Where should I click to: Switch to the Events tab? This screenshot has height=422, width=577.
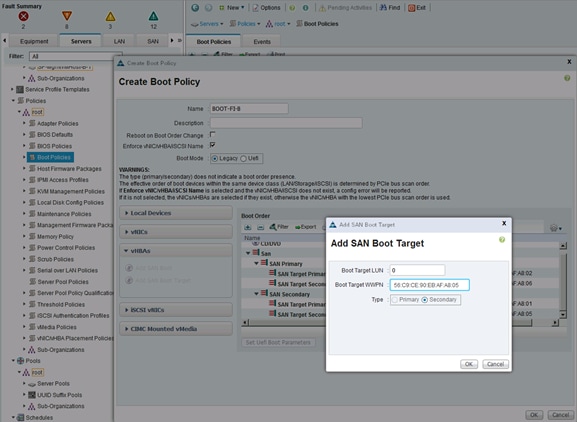262,42
